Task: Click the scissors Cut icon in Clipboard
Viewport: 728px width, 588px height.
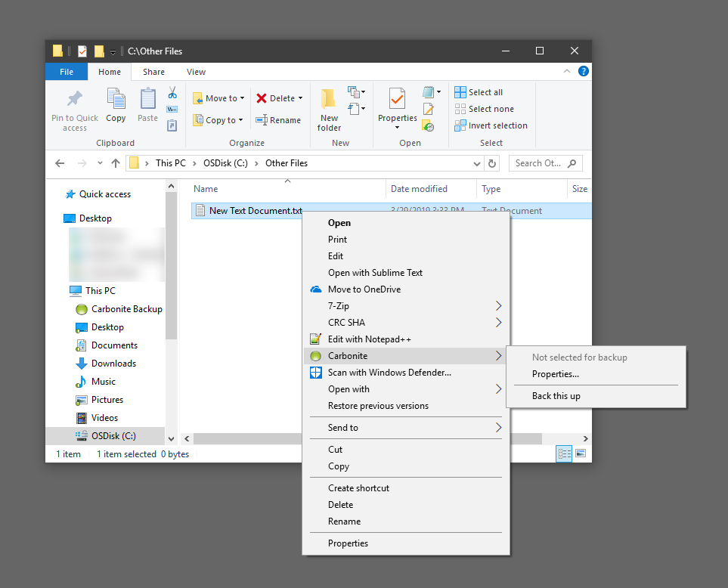Action: 172,92
